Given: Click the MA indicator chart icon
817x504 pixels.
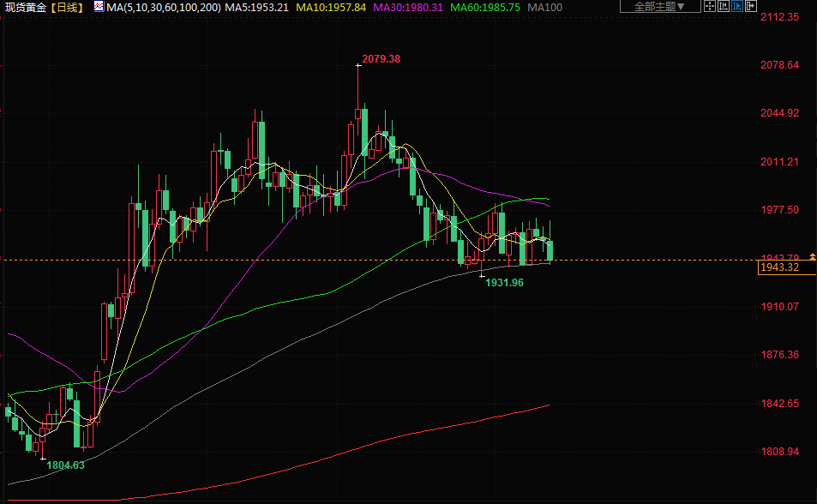Looking at the screenshot, I should coord(99,7).
